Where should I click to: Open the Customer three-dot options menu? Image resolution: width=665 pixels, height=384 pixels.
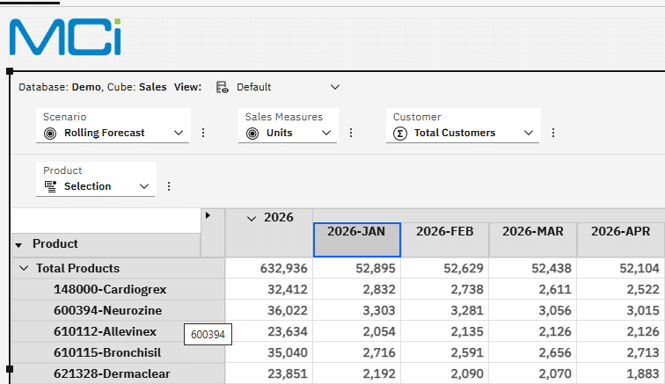(553, 133)
